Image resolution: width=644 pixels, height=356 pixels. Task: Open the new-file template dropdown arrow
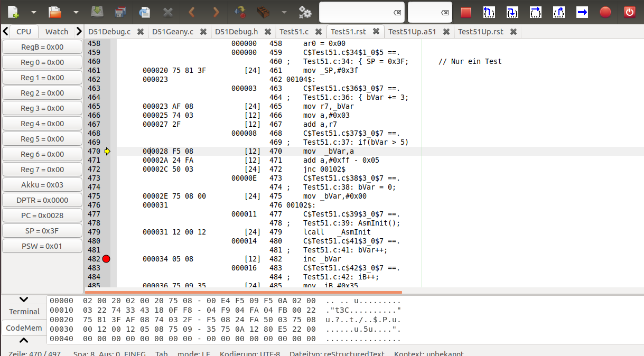coord(34,12)
